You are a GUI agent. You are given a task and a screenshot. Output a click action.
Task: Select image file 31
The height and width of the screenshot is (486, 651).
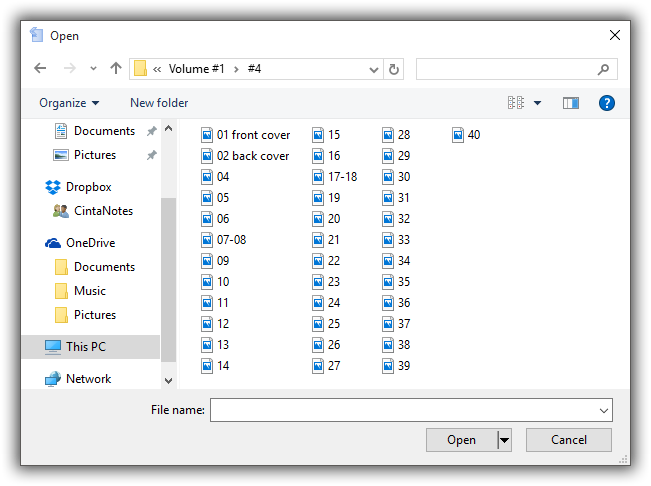(x=396, y=198)
